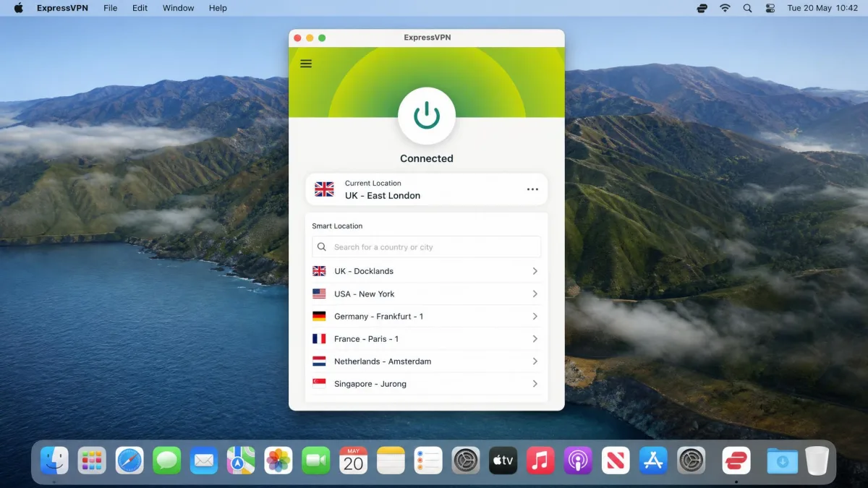This screenshot has height=488, width=868.
Task: Open Finder from the Dock
Action: click(54, 461)
